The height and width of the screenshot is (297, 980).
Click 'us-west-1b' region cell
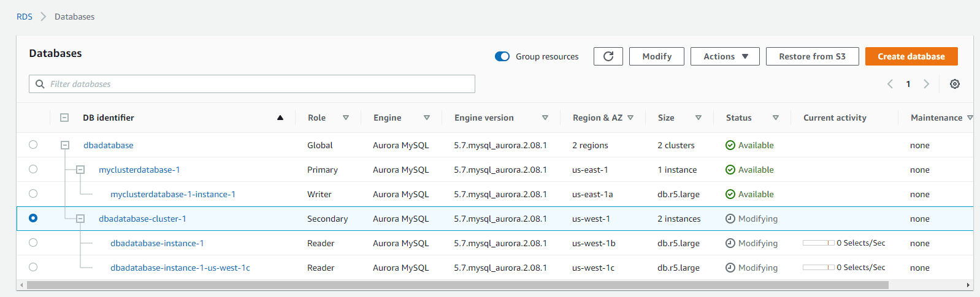pos(594,243)
